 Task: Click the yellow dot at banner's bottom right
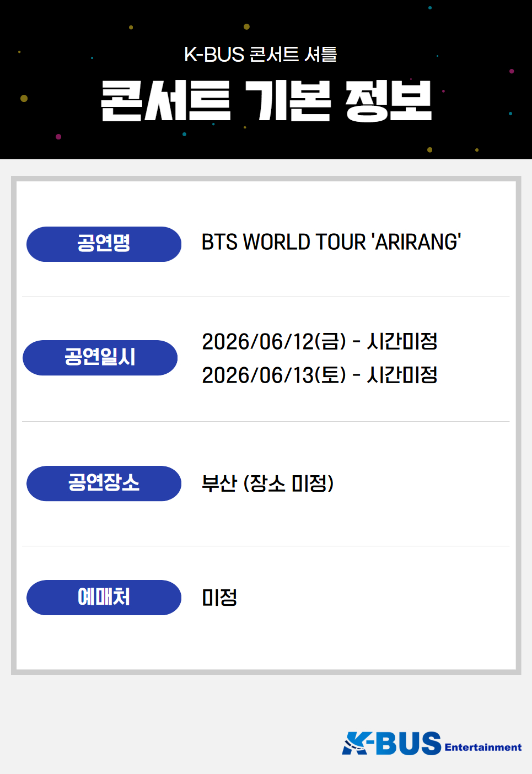430,149
